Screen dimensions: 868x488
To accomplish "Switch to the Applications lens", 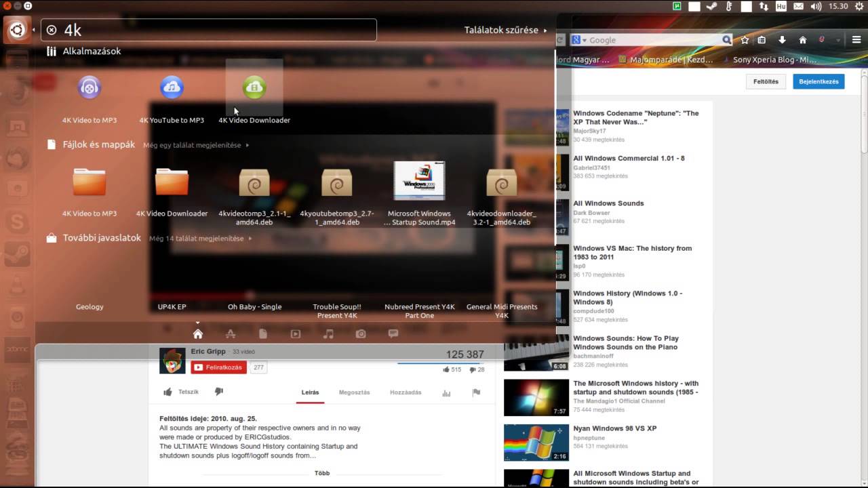I will coord(231,334).
